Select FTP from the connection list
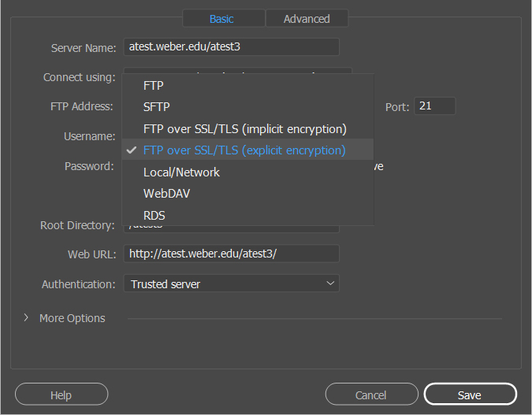Image resolution: width=532 pixels, height=415 pixels. [x=154, y=86]
